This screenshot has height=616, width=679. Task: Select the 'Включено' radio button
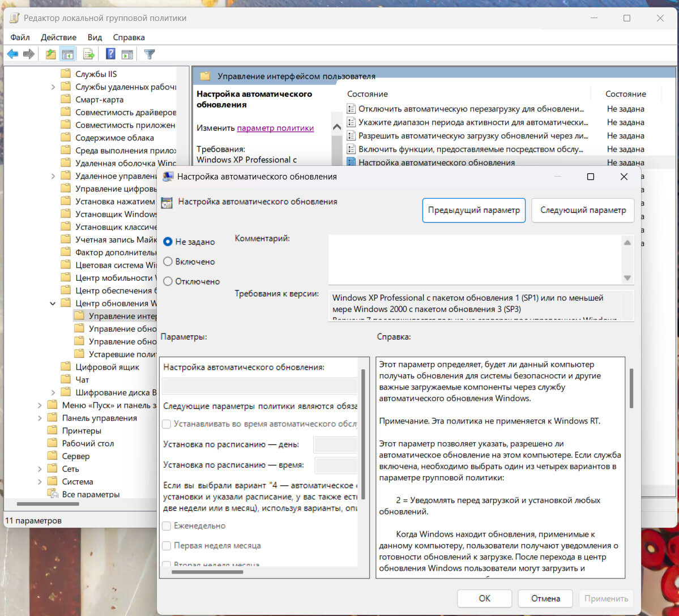coord(168,262)
